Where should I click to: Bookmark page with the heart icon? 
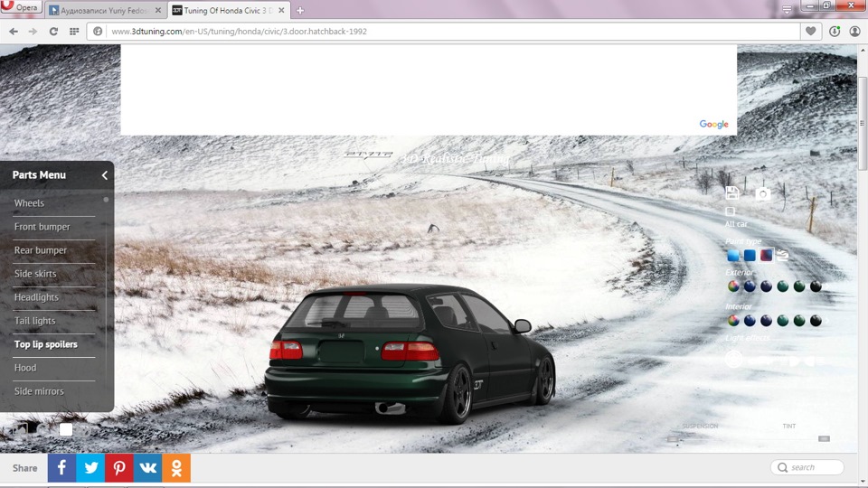coord(810,31)
